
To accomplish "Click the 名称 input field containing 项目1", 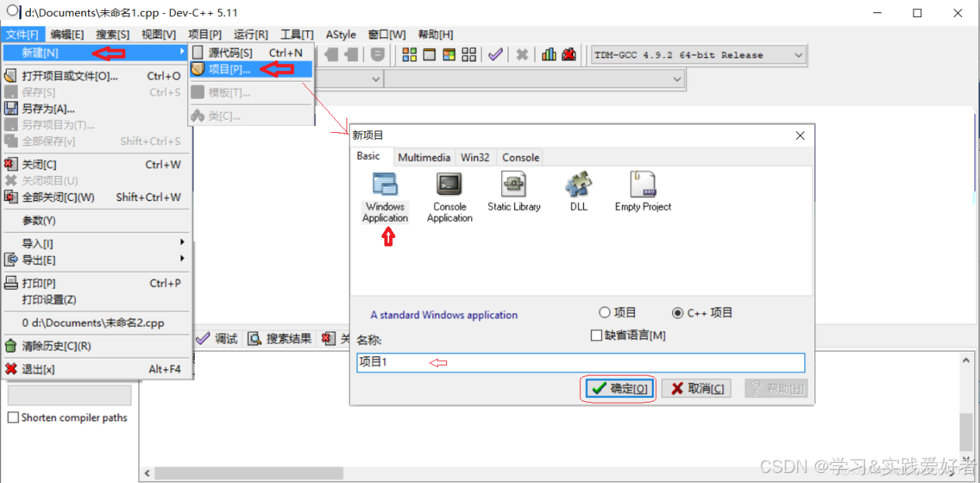I will coord(581,362).
